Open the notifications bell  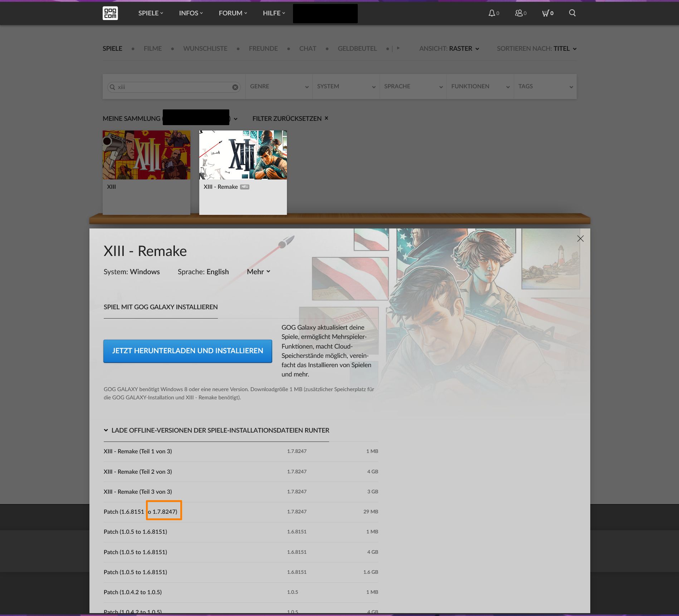pos(494,13)
